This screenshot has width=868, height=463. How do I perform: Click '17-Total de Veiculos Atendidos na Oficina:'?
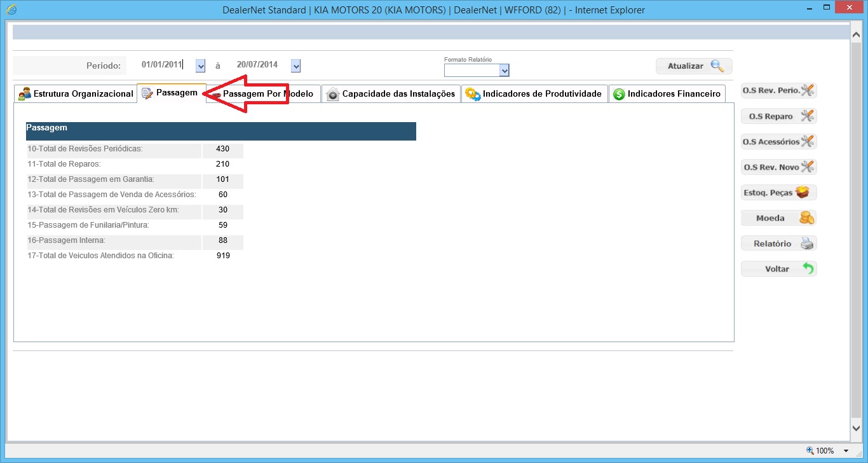tap(100, 256)
